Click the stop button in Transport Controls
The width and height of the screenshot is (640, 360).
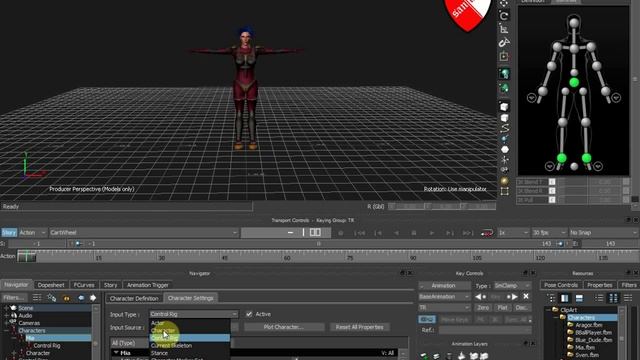pyautogui.click(x=413, y=233)
